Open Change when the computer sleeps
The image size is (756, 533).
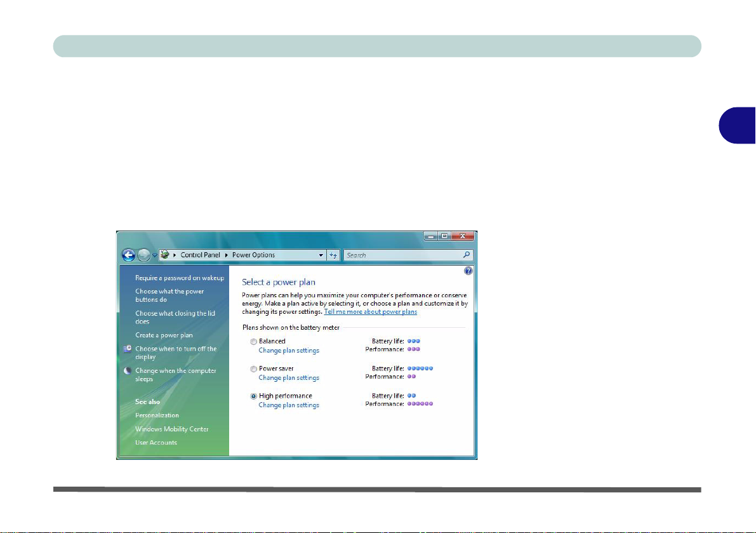pos(175,375)
